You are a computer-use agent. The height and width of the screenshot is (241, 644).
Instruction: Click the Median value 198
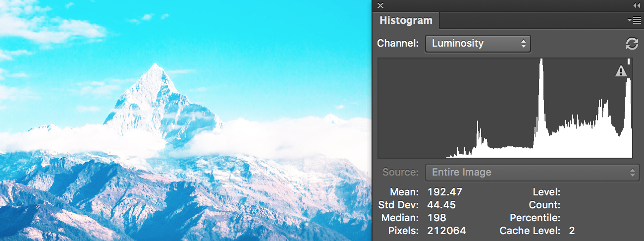pos(436,218)
